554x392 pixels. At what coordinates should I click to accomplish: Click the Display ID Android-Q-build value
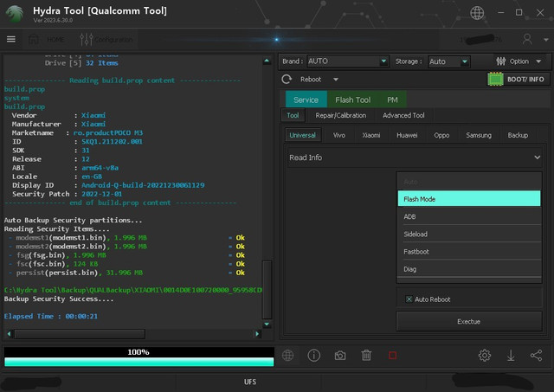pos(143,185)
